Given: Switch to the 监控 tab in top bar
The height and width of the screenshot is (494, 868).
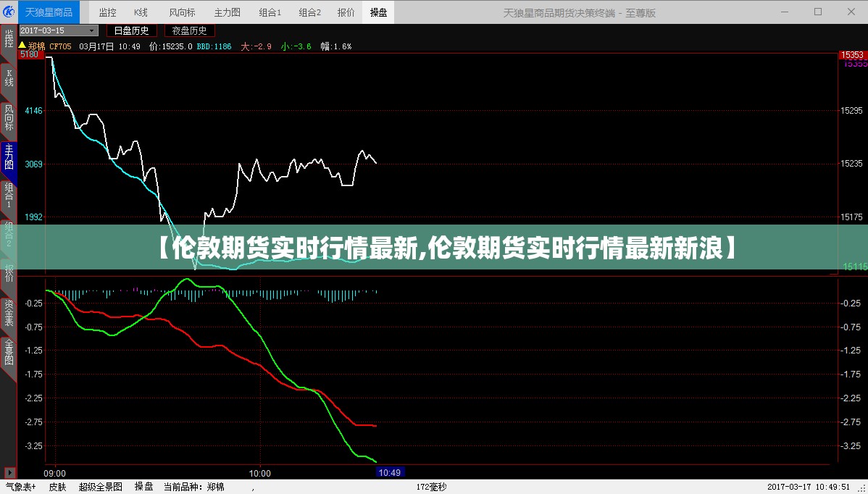Looking at the screenshot, I should click(x=107, y=12).
